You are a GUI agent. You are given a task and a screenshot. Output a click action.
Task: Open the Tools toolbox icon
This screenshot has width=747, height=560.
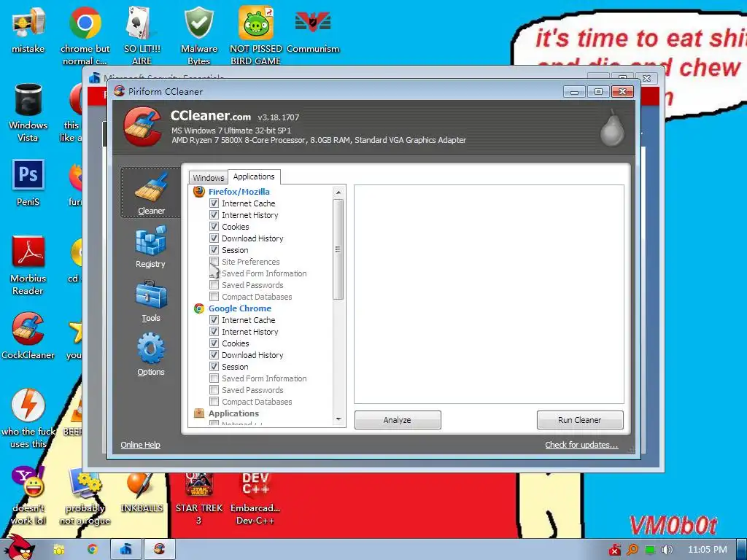[x=151, y=294]
